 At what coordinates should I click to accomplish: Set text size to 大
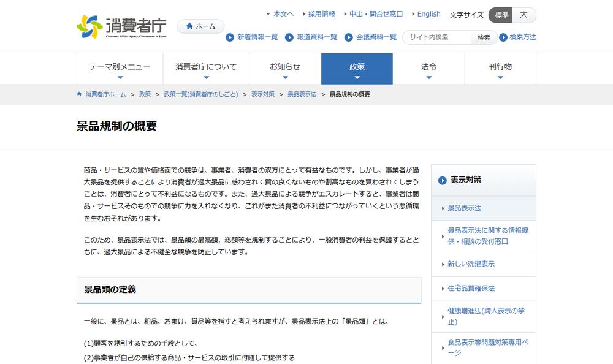click(524, 15)
